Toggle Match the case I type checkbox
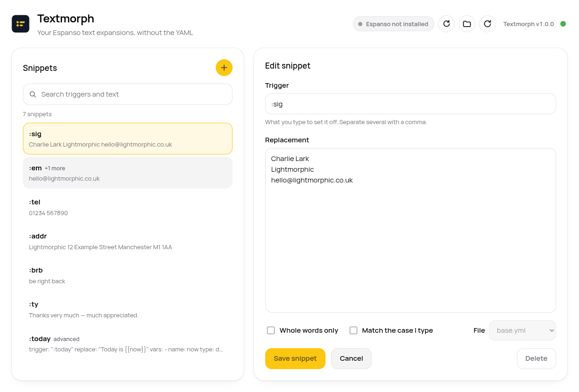Screen dimensions: 579x392 (x=353, y=330)
